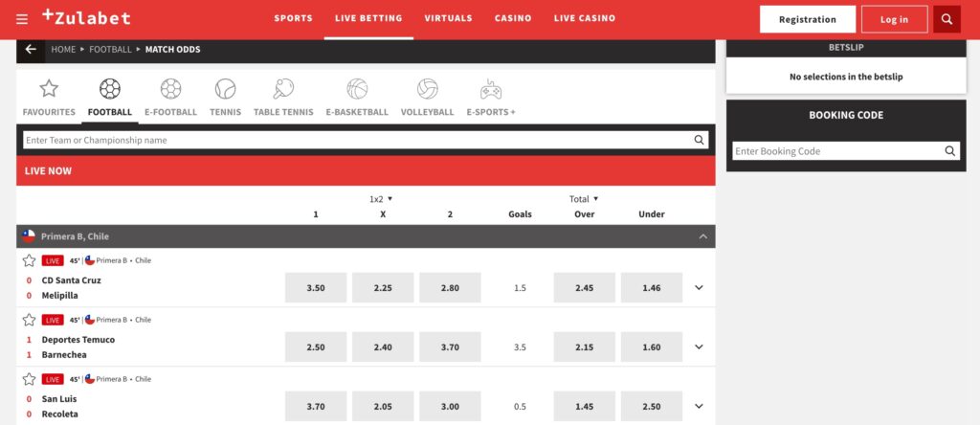This screenshot has width=980, height=425.
Task: Select the E-Football icon
Action: point(170,88)
